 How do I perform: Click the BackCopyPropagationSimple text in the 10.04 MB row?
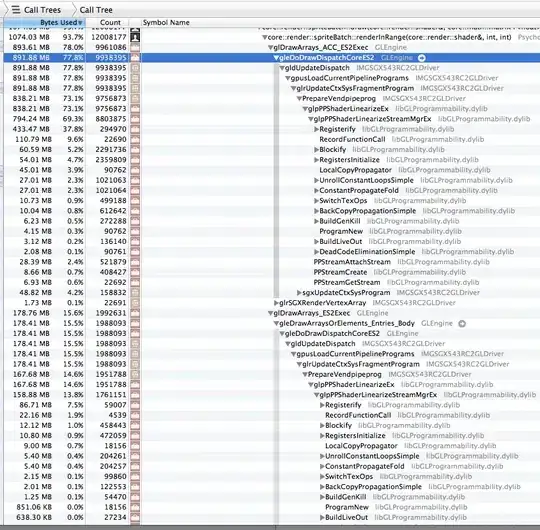click(367, 211)
